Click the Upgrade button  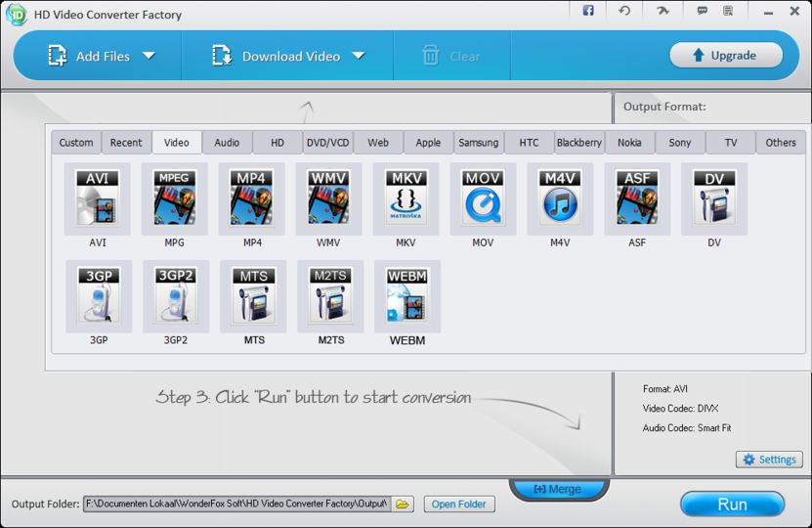(726, 55)
